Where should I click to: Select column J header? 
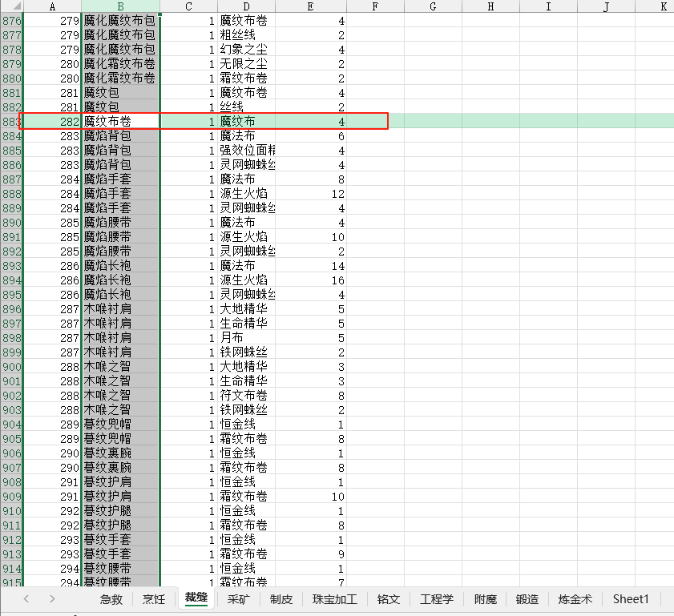point(606,6)
